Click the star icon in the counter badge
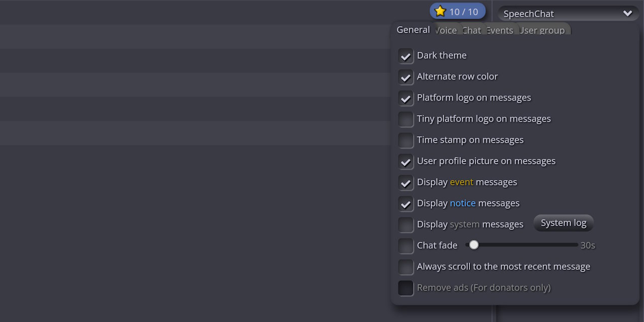Viewport: 644px width, 322px height. click(440, 11)
